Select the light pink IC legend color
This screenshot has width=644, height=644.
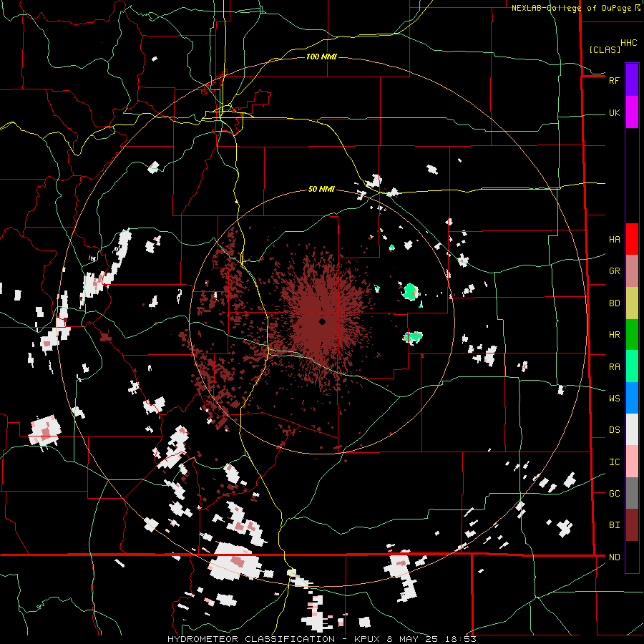pyautogui.click(x=632, y=462)
